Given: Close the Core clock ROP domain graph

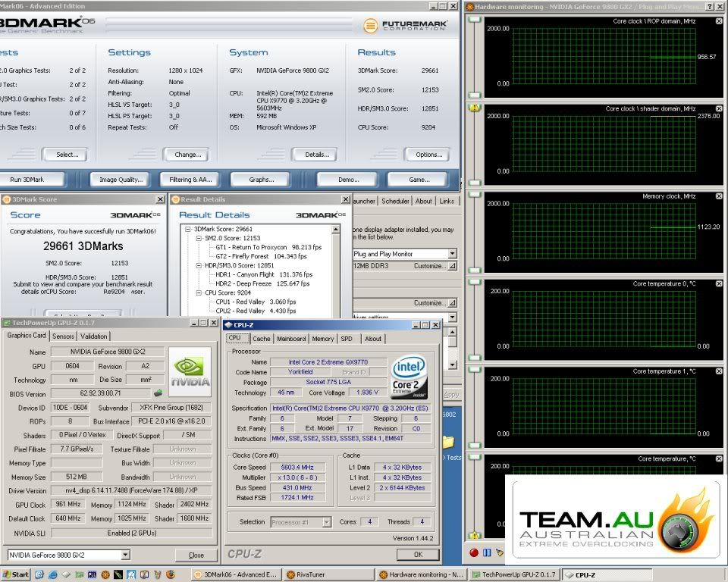Looking at the screenshot, I should coord(719,21).
